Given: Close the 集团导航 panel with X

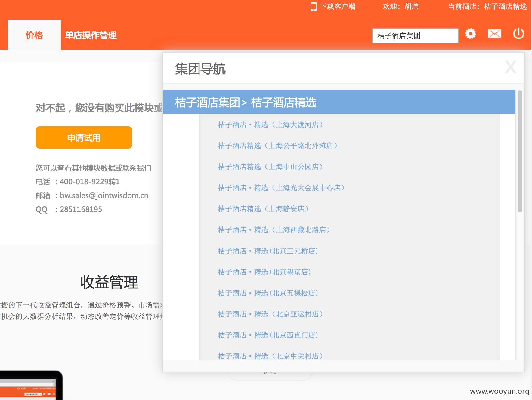Looking at the screenshot, I should [511, 67].
